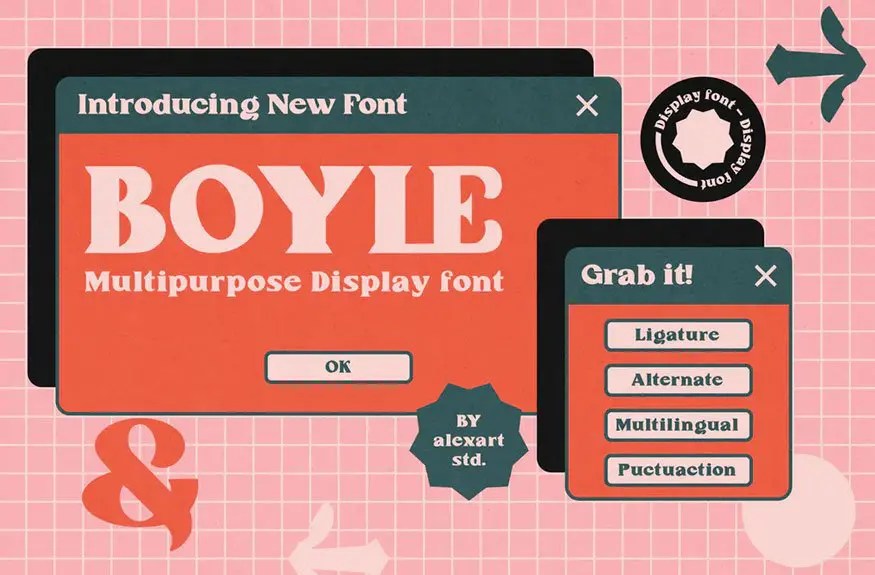Click the Multilingual button
This screenshot has width=875, height=575.
[x=679, y=425]
